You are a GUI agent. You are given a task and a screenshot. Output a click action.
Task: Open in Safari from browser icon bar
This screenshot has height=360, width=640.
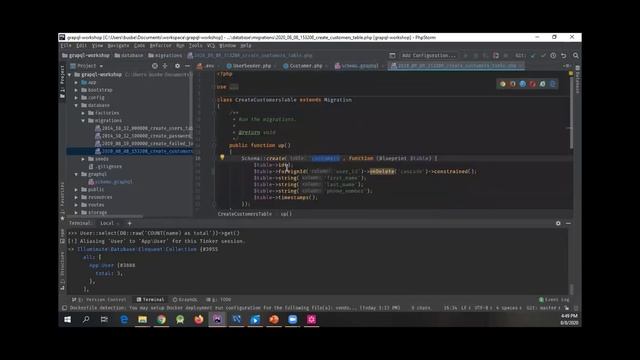tap(522, 84)
